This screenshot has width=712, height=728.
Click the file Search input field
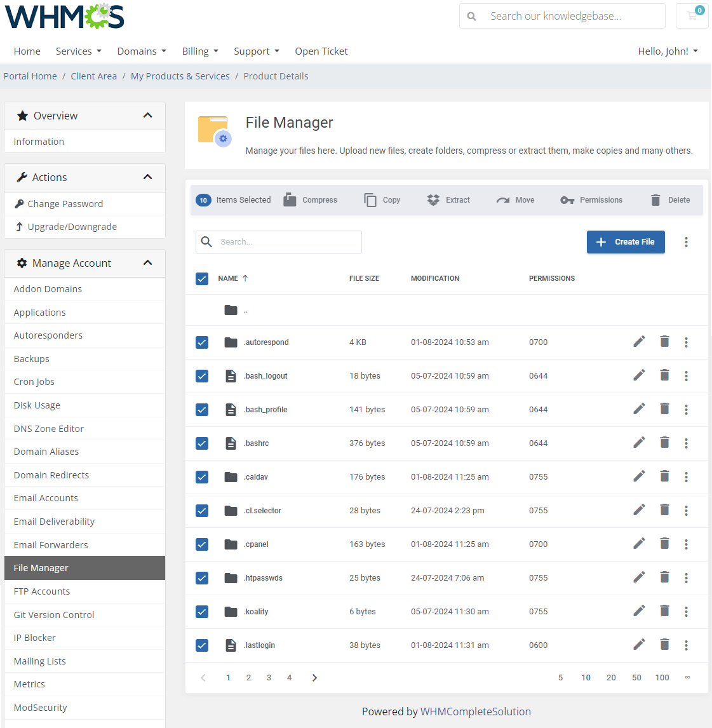click(x=278, y=242)
